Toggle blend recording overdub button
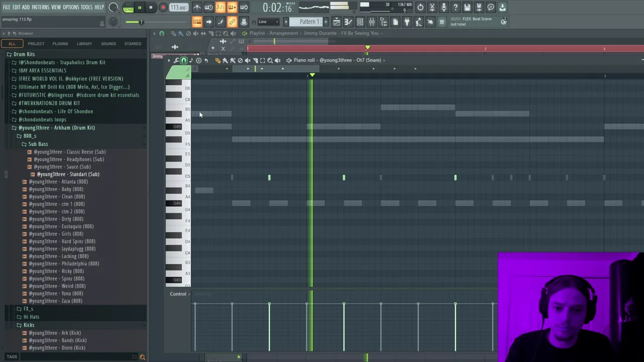 (231, 8)
